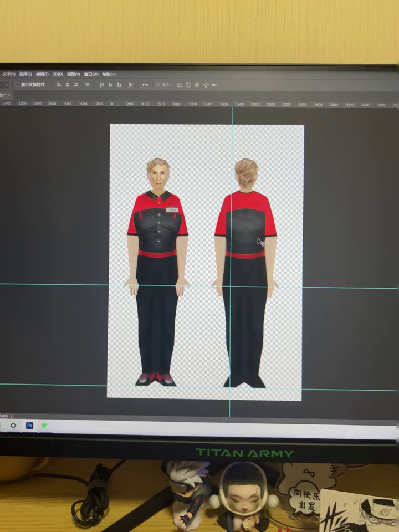Viewport: 399px width, 532px height.
Task: Open the 滤镜(T) menu
Action: (x=42, y=74)
